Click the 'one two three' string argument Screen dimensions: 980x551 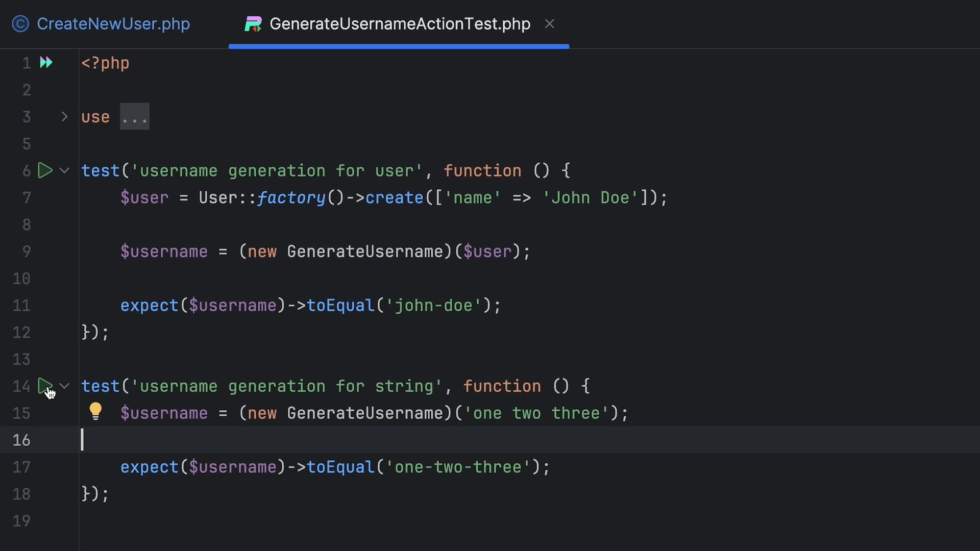pos(536,413)
